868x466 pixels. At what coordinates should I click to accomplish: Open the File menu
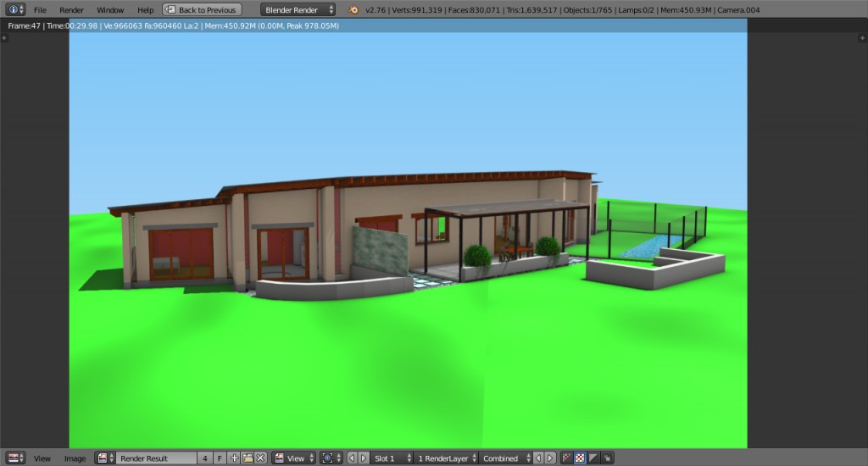pyautogui.click(x=40, y=10)
